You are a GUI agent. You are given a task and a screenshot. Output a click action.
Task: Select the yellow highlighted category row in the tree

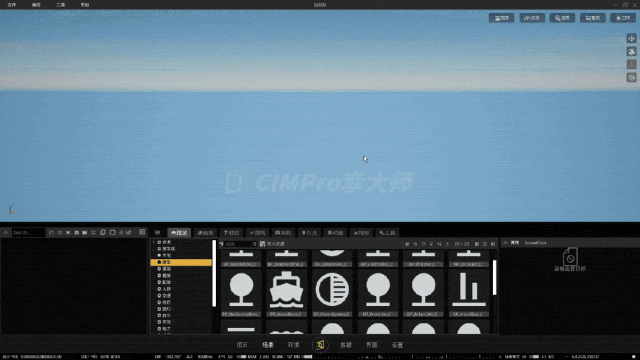click(x=181, y=262)
